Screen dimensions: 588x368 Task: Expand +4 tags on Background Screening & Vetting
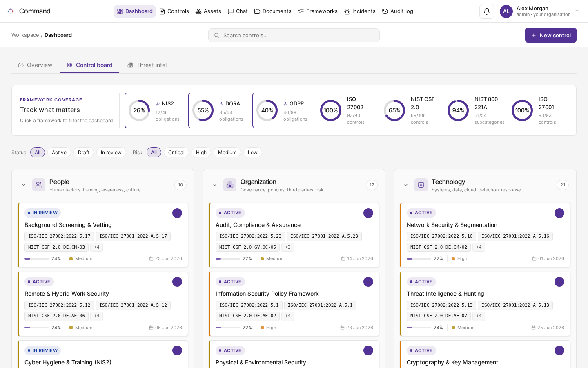click(97, 247)
